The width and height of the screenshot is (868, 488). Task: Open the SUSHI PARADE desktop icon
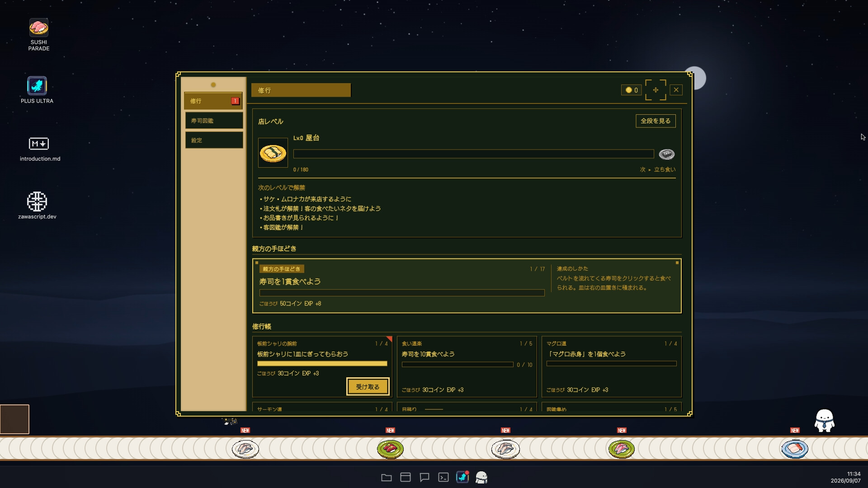38,28
